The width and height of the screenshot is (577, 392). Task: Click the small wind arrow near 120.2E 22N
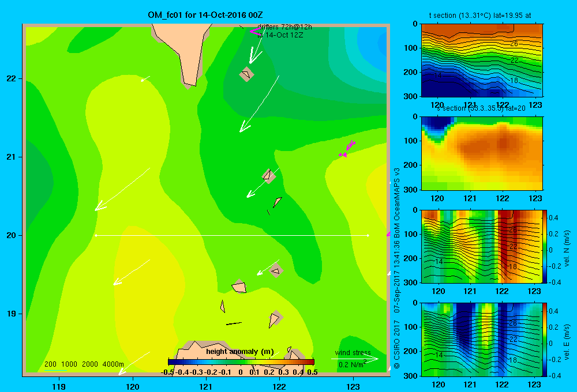pyautogui.click(x=145, y=79)
